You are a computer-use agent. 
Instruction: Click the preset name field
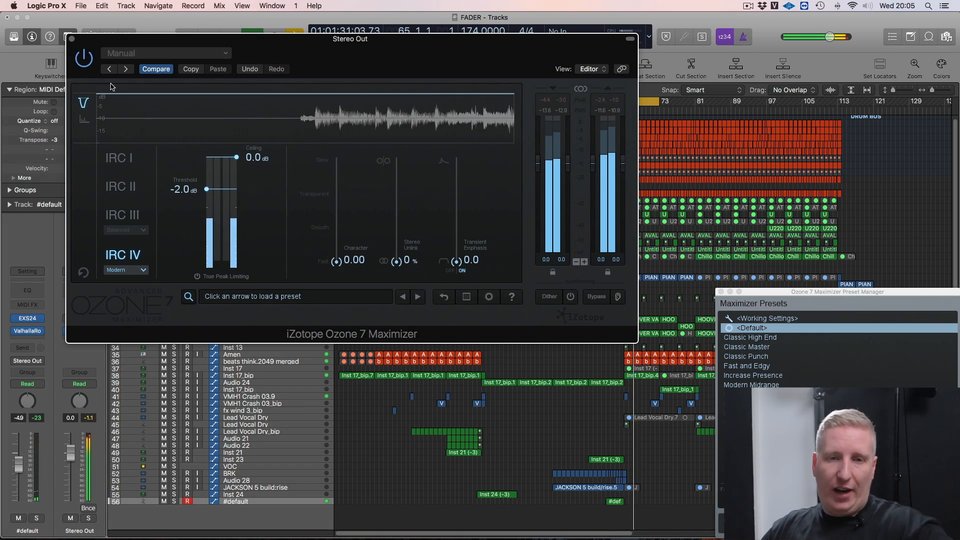coord(296,296)
